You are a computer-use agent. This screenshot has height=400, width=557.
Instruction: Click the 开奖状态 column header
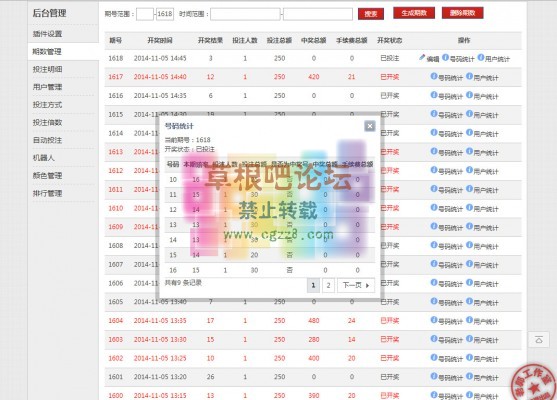pos(389,40)
